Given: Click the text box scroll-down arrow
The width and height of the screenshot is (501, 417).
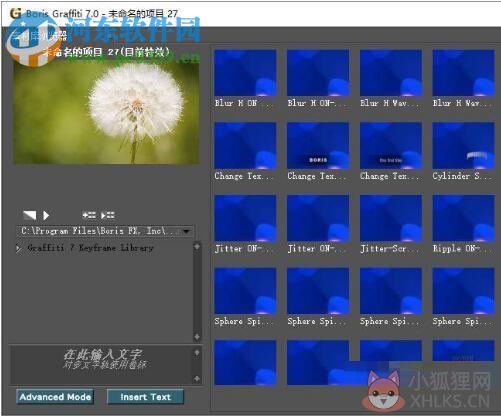Looking at the screenshot, I should pos(197,378).
